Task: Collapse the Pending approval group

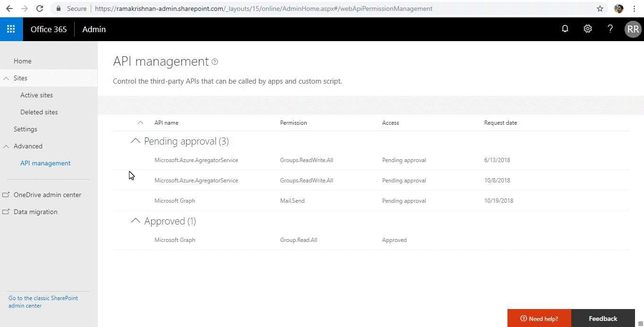Action: 136,141
